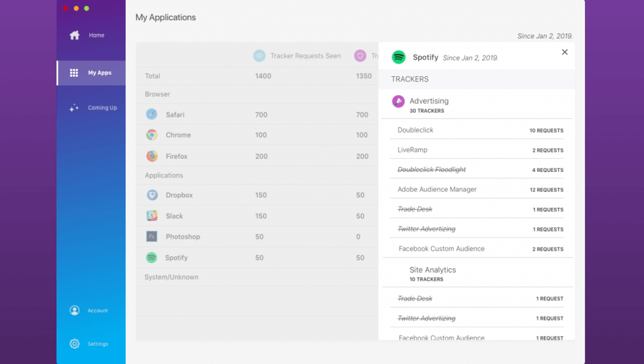Image resolution: width=644 pixels, height=364 pixels.
Task: Click the Dropbox app icon
Action: coord(152,195)
